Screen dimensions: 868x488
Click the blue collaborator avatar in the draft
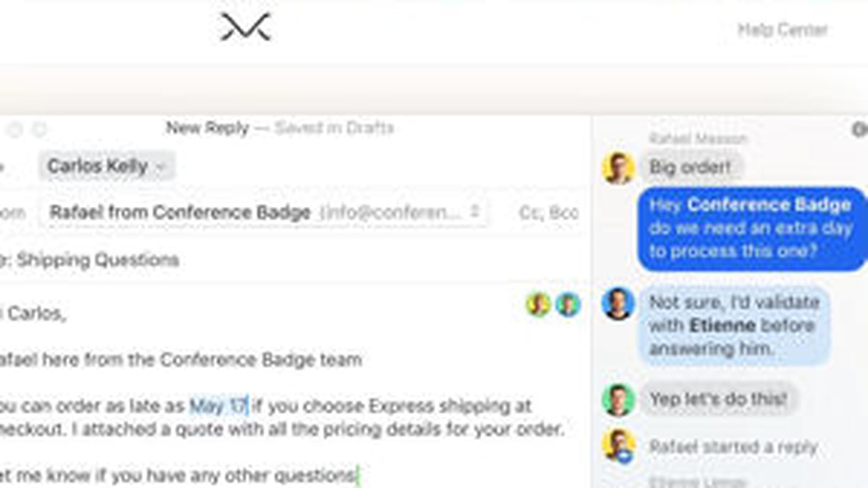click(x=567, y=304)
